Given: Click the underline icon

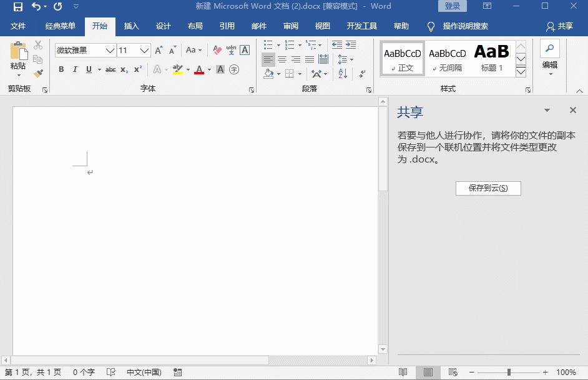Looking at the screenshot, I should pos(87,69).
